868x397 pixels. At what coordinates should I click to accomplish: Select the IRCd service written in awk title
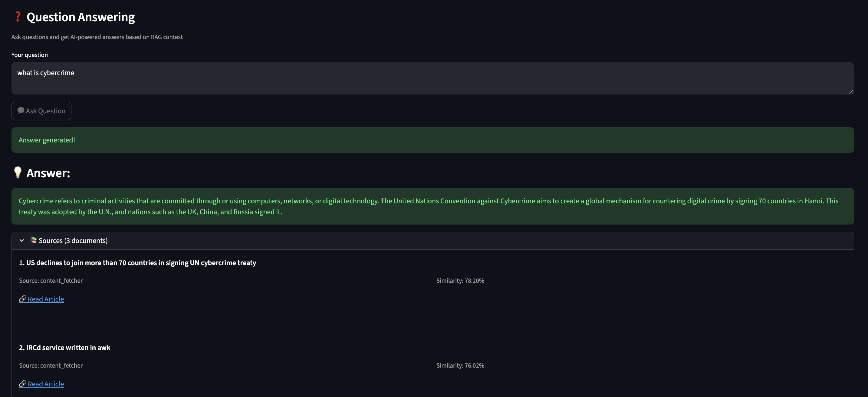pyautogui.click(x=65, y=347)
